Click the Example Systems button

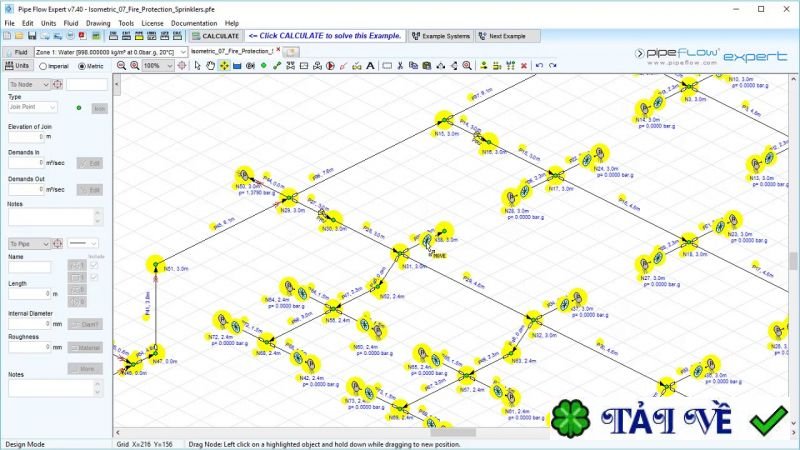coord(441,36)
